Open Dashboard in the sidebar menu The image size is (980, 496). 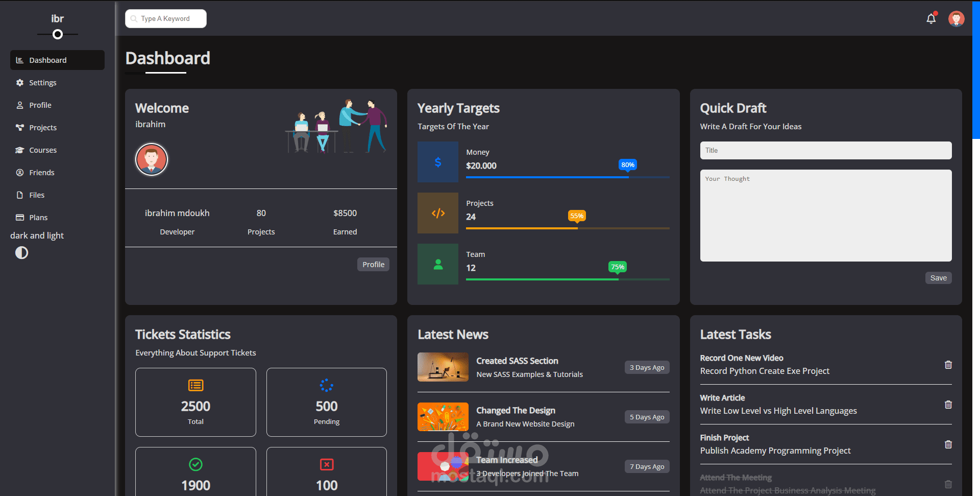(x=57, y=60)
